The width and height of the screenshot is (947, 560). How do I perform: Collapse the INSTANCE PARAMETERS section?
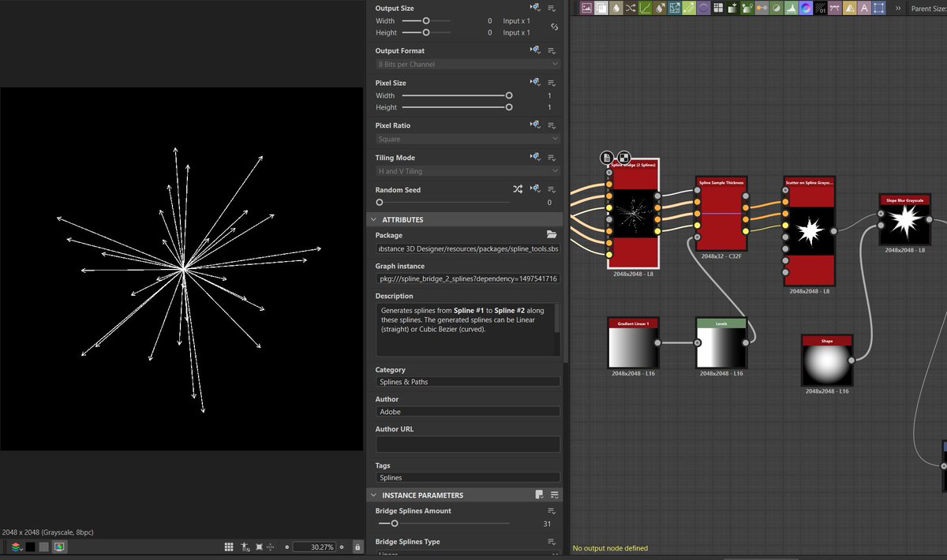pos(372,495)
